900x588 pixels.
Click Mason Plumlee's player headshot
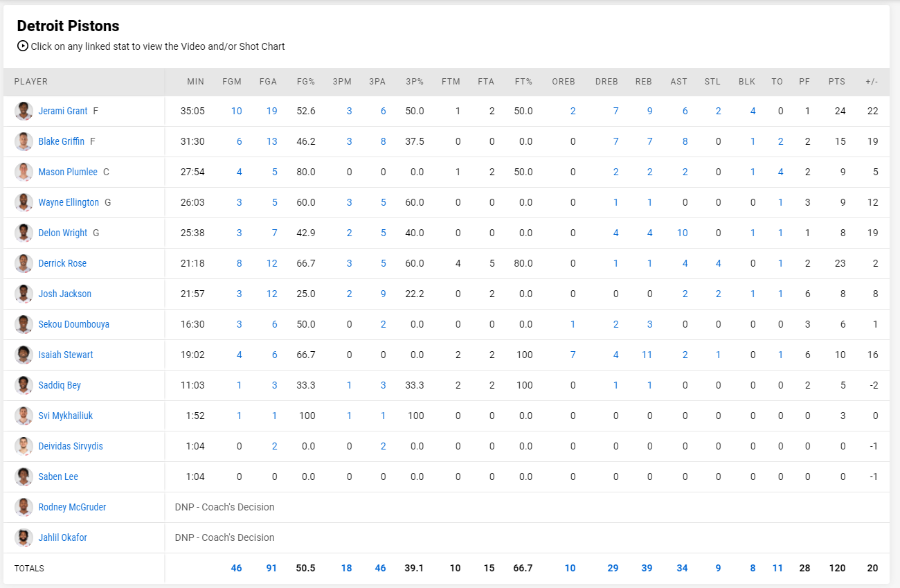(x=24, y=172)
